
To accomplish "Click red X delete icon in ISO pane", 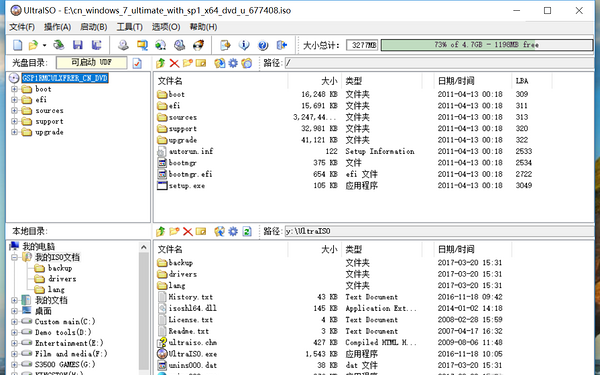I will tap(174, 63).
